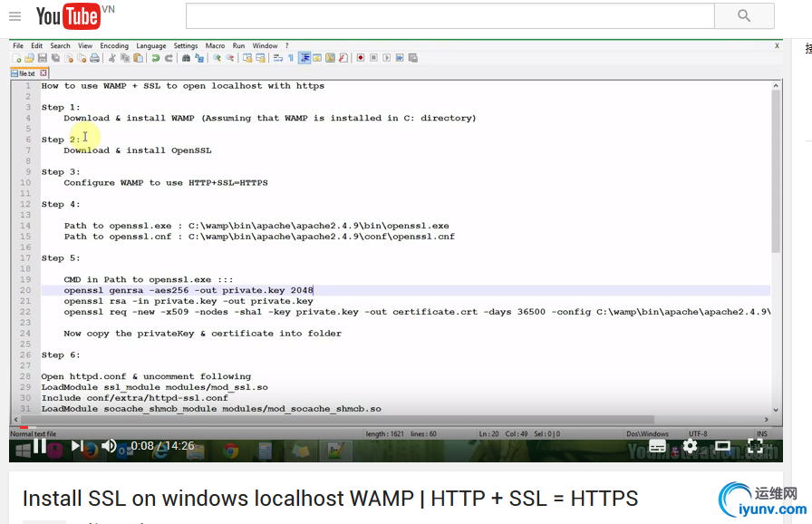Viewport: 812px width, 524px height.
Task: Toggle subtitles/captions in video player
Action: click(658, 446)
